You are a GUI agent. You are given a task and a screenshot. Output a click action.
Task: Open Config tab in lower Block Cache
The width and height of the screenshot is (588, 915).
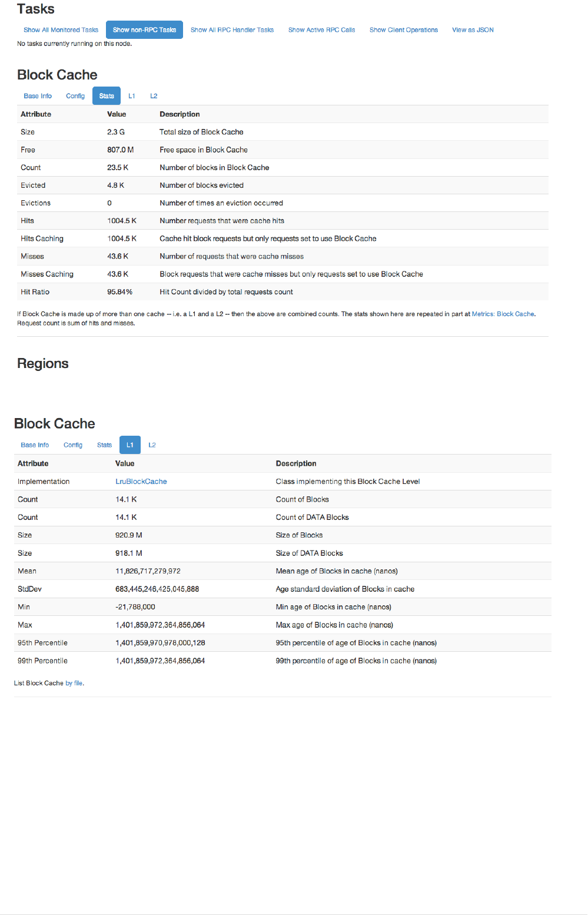click(x=73, y=445)
